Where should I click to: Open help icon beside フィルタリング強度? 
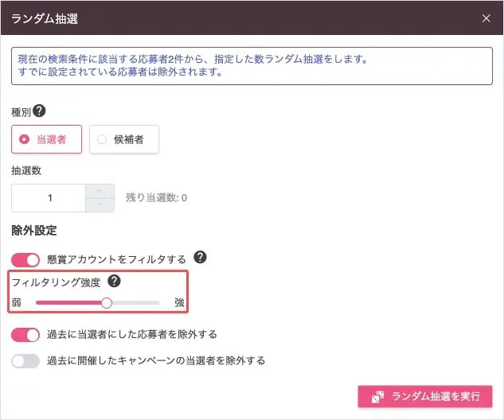coord(114,282)
